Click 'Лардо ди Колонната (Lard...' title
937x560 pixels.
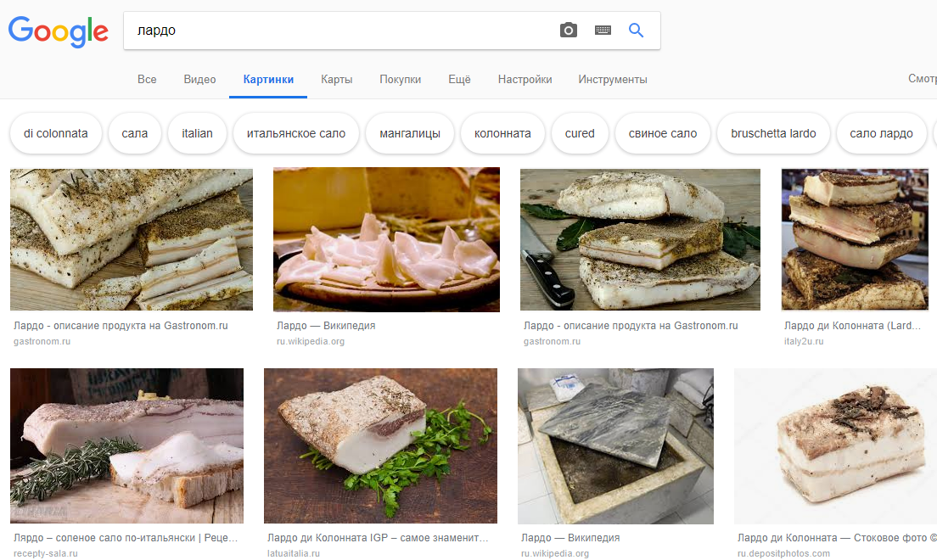[x=852, y=326]
